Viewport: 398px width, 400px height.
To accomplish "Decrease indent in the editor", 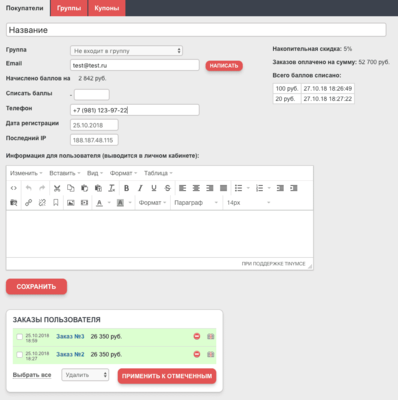I will tap(280, 188).
